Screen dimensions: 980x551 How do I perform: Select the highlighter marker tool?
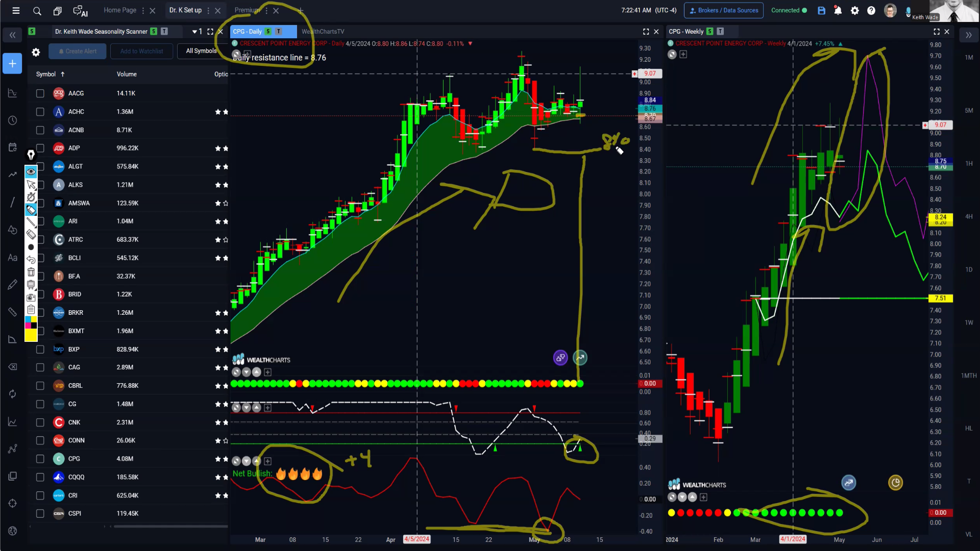31,209
